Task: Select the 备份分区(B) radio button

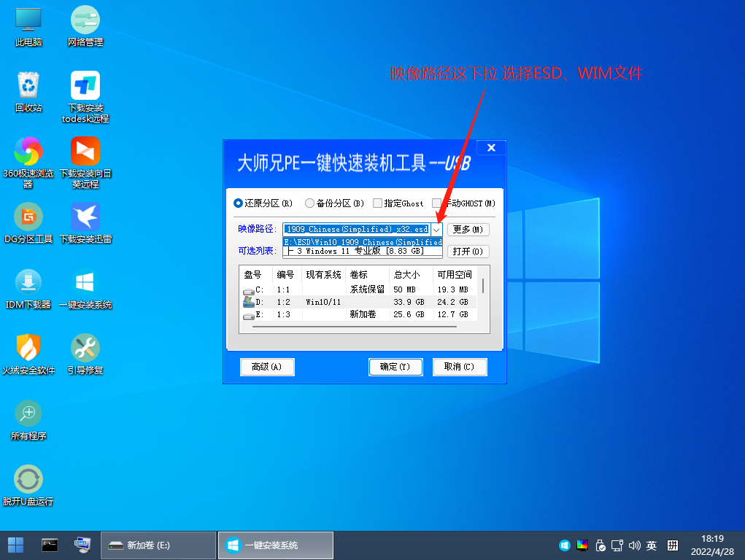Action: click(x=310, y=203)
